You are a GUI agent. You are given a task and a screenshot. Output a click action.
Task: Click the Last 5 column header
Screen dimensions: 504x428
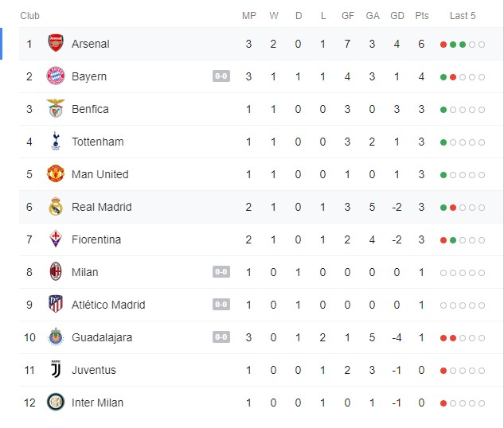click(463, 15)
